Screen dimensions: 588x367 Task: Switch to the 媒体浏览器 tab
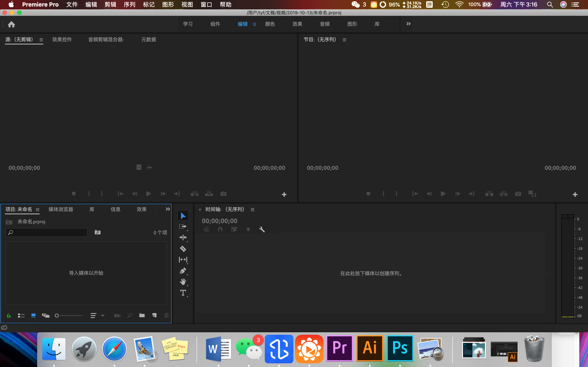click(x=61, y=209)
